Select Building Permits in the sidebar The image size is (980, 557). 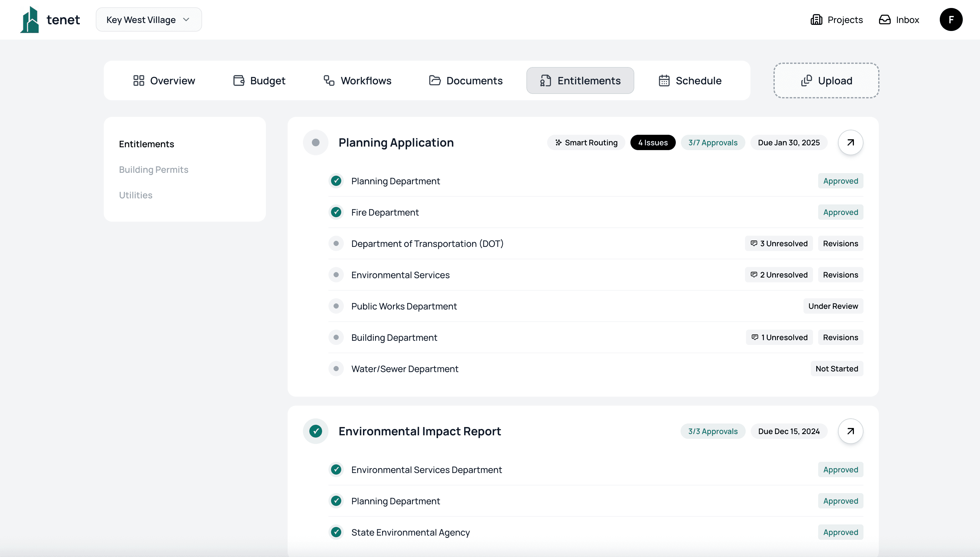(x=153, y=170)
